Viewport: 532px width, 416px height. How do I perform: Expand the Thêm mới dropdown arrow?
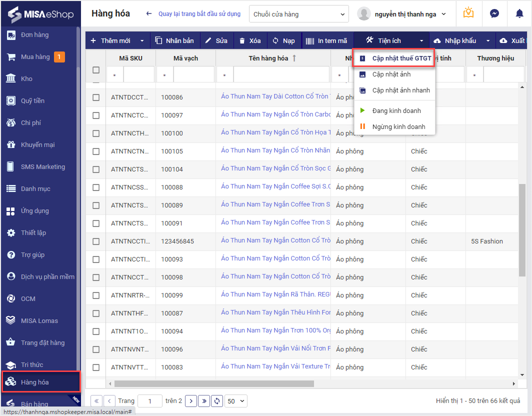tap(142, 40)
